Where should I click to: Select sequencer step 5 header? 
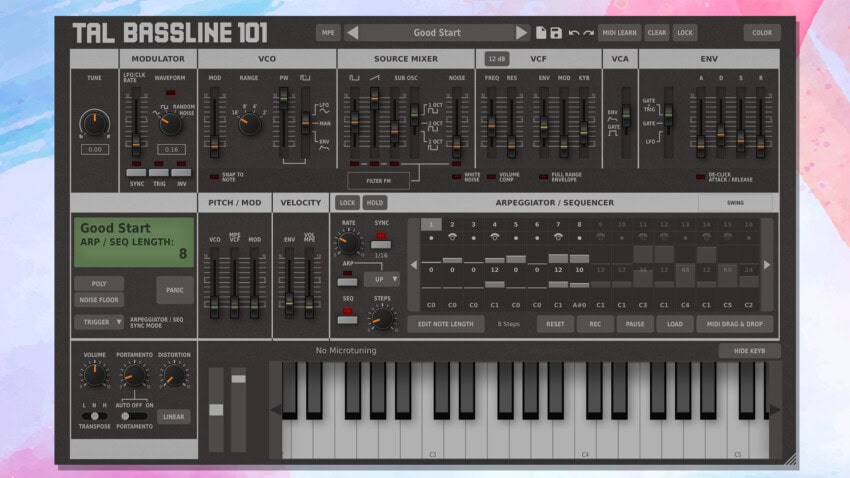(516, 224)
